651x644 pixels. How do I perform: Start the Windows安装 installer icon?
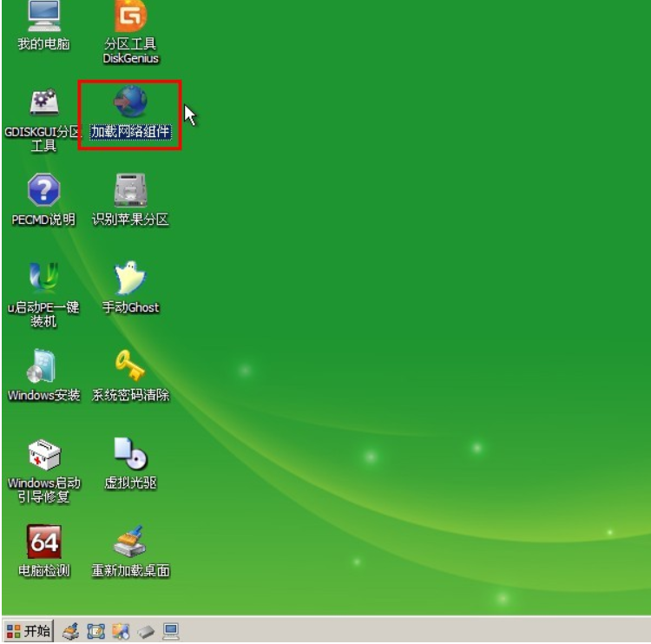tap(43, 365)
